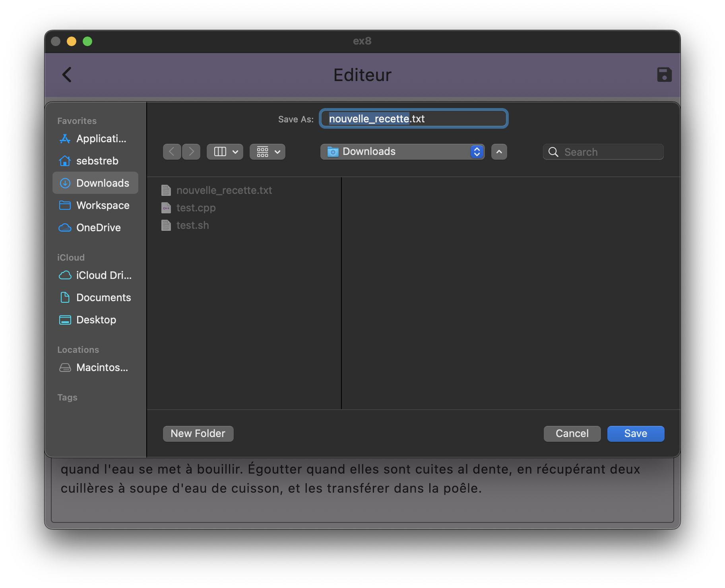The image size is (725, 588).
Task: Open the Desktop folder in sidebar
Action: pyautogui.click(x=95, y=320)
